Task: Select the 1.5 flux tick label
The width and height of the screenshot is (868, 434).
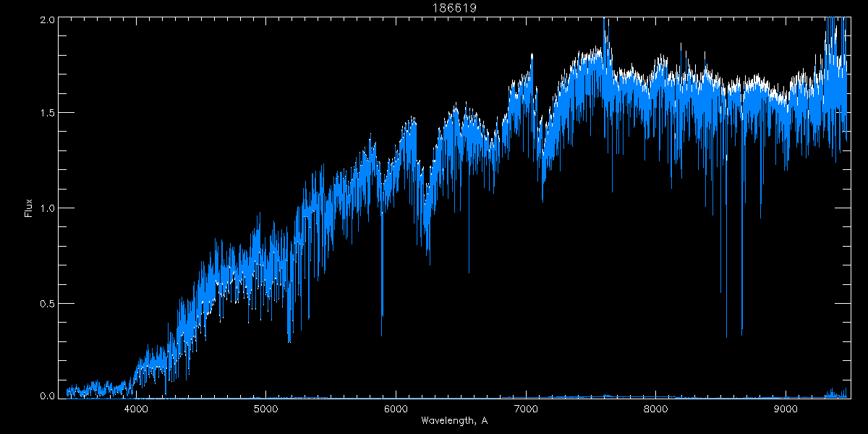Action: point(48,113)
